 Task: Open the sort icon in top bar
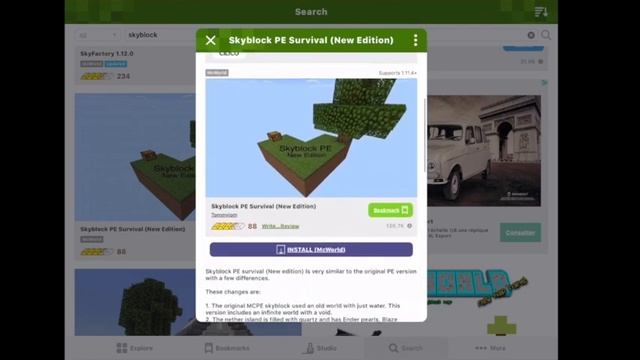click(x=541, y=12)
